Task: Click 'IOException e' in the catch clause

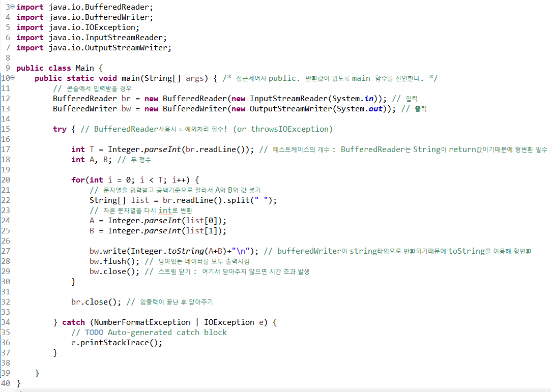Action: (234, 322)
